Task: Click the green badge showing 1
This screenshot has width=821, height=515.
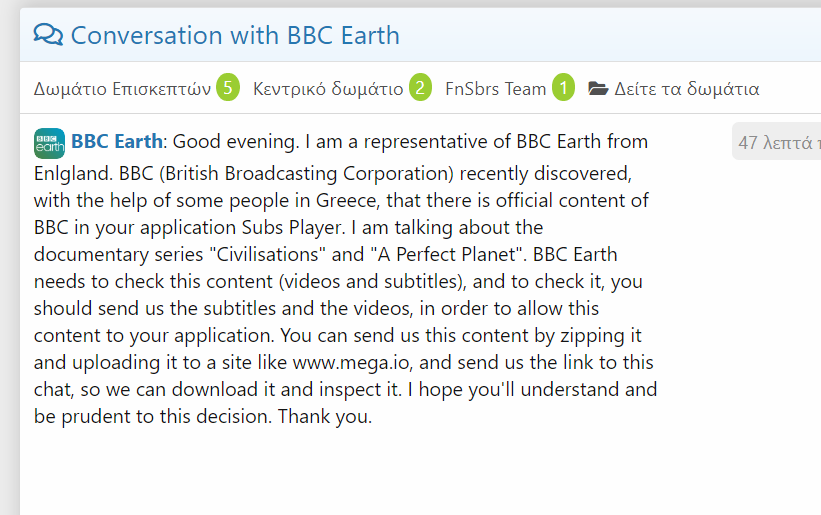Action: click(x=563, y=88)
